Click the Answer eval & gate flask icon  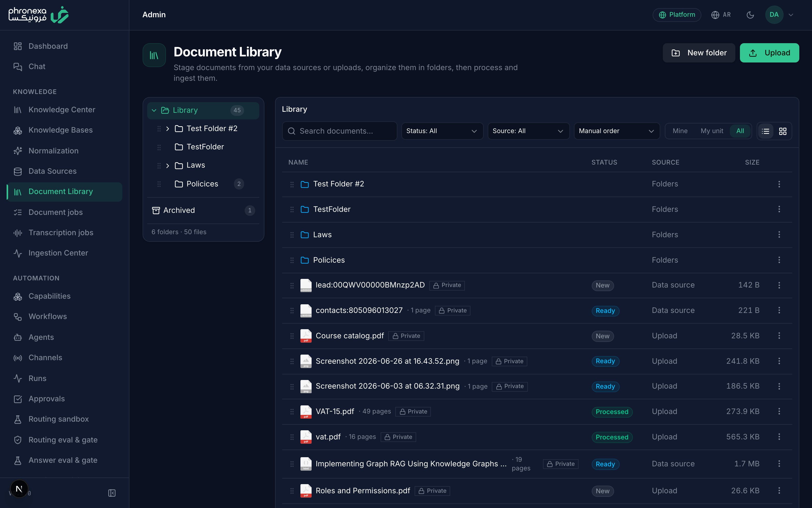point(18,460)
